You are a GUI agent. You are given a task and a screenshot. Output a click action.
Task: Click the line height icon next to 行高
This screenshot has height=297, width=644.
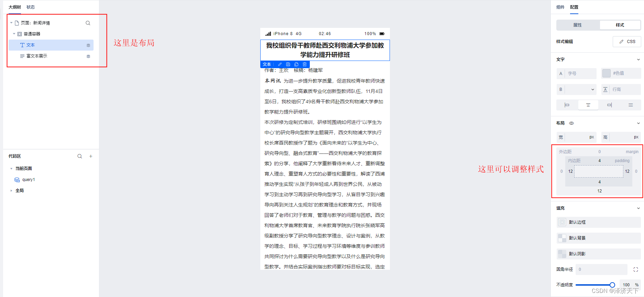point(605,89)
